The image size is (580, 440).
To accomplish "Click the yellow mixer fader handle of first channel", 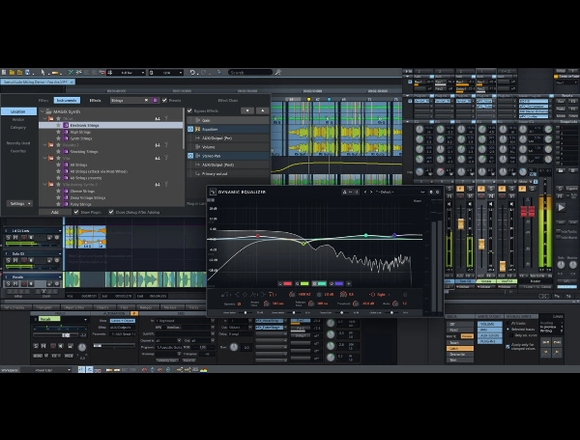I will (461, 224).
